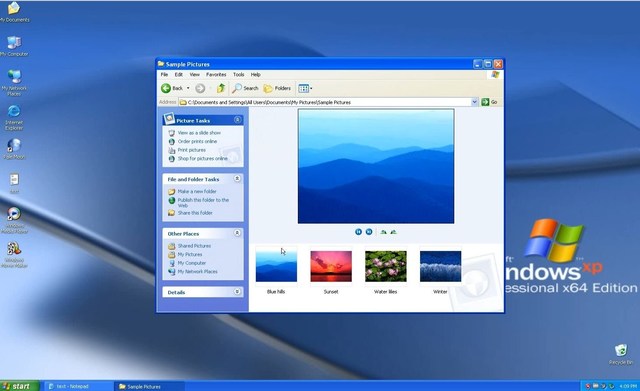Open the Views dropdown in toolbar
The height and width of the screenshot is (391, 640).
click(x=305, y=88)
